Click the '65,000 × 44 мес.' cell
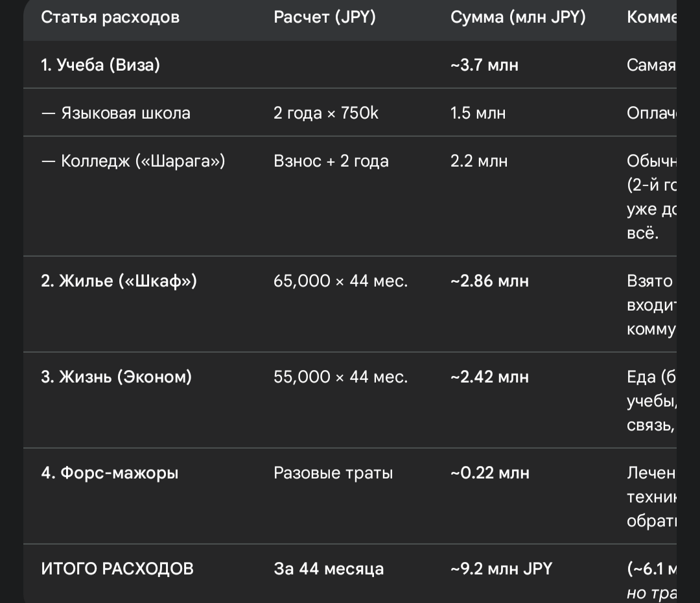 [x=341, y=281]
